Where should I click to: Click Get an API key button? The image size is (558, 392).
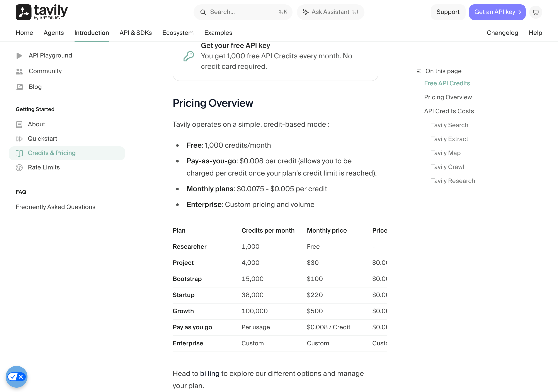497,12
